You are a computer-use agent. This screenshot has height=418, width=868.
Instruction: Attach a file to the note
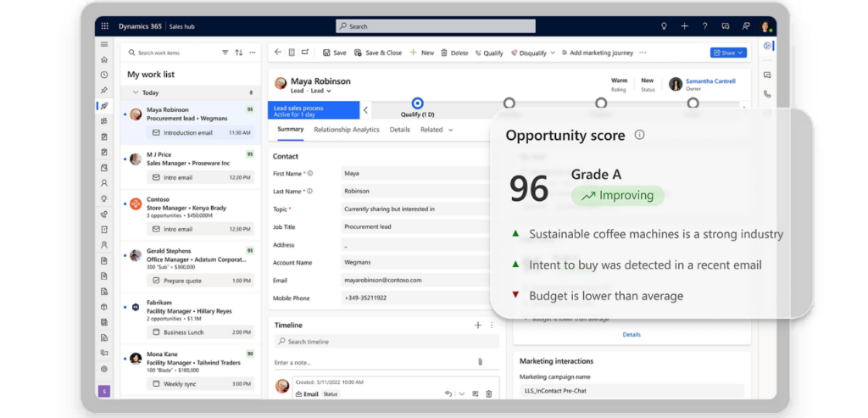point(480,361)
